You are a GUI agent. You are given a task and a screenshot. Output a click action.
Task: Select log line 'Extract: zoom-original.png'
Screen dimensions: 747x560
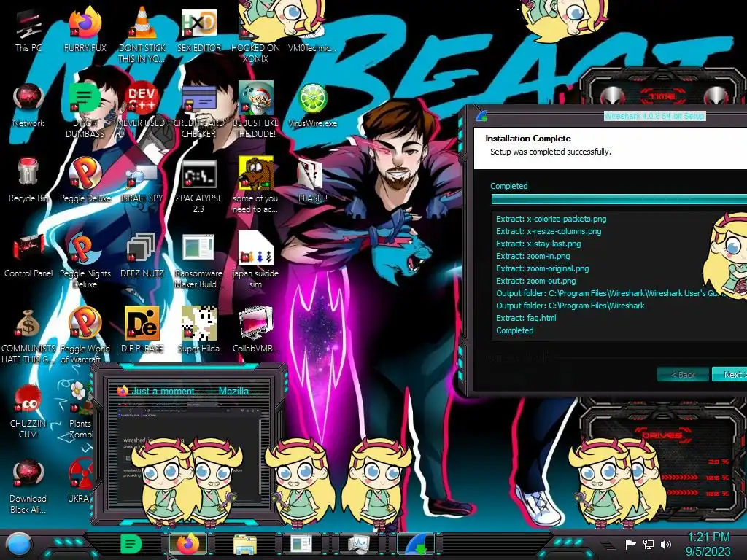[542, 268]
